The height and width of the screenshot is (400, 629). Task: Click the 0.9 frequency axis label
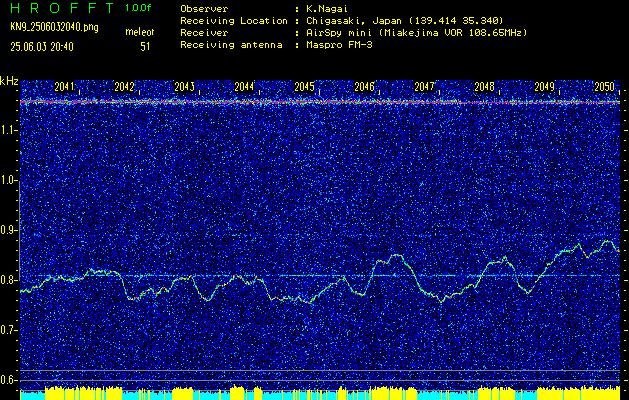tap(9, 230)
